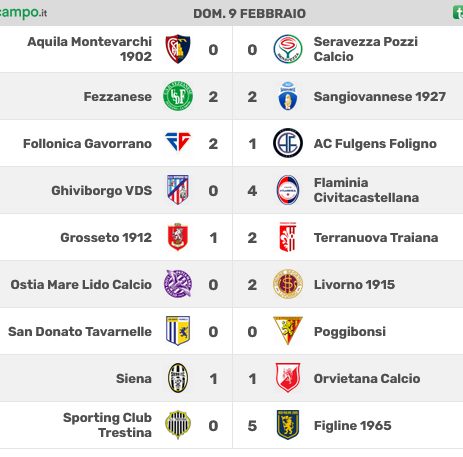Click the AC Fulgens Foligno emblem
Viewport: 463px width, 457px height.
pos(288,143)
